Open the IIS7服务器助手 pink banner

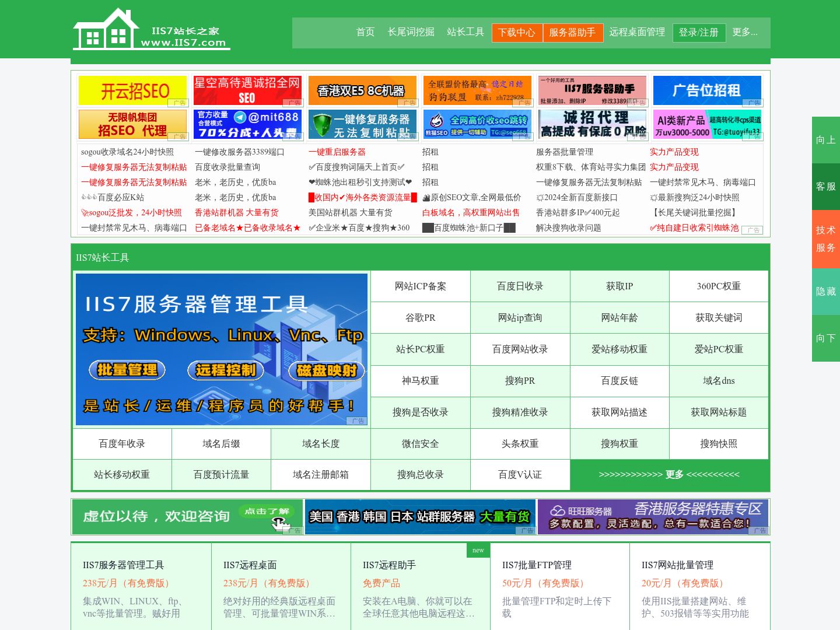point(592,91)
